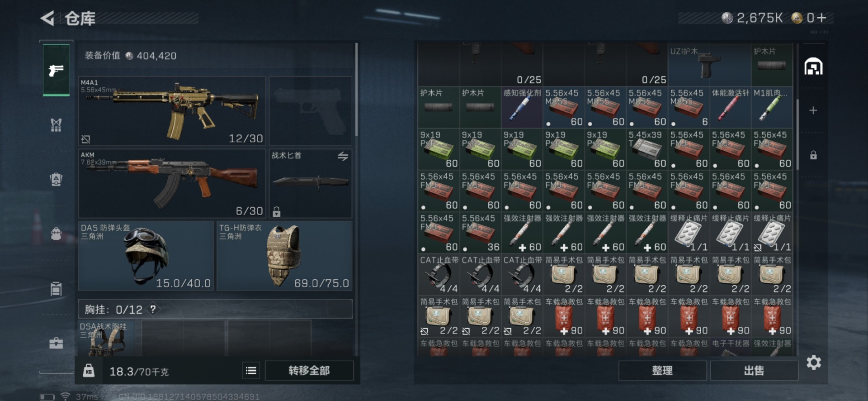Toggle the lock under 战术匕首
868x401 pixels.
click(277, 211)
